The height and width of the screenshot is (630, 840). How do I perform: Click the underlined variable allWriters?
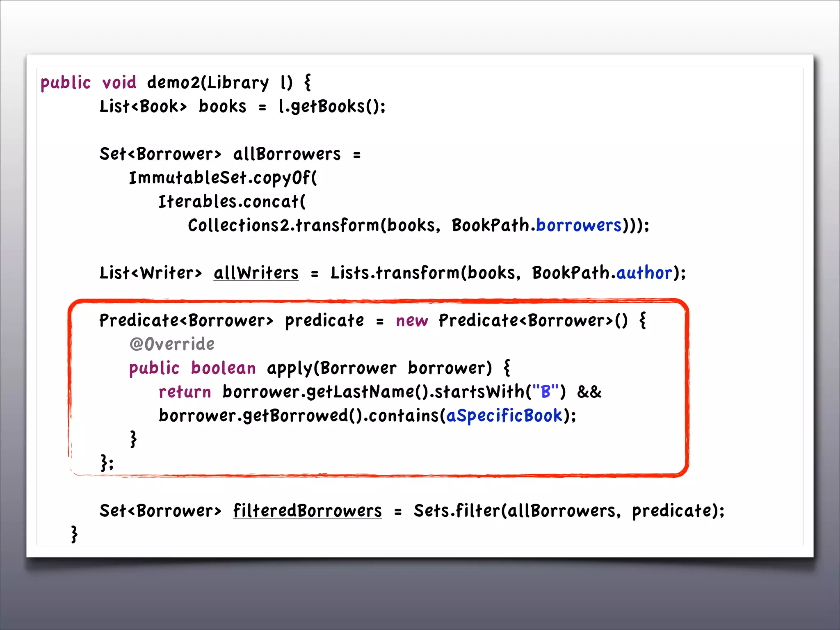coord(256,273)
